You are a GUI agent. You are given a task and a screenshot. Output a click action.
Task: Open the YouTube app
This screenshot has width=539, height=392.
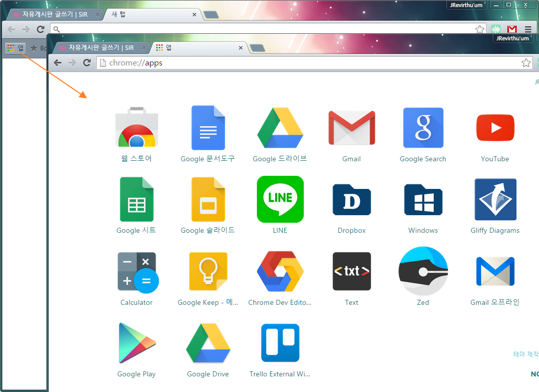[x=495, y=127]
